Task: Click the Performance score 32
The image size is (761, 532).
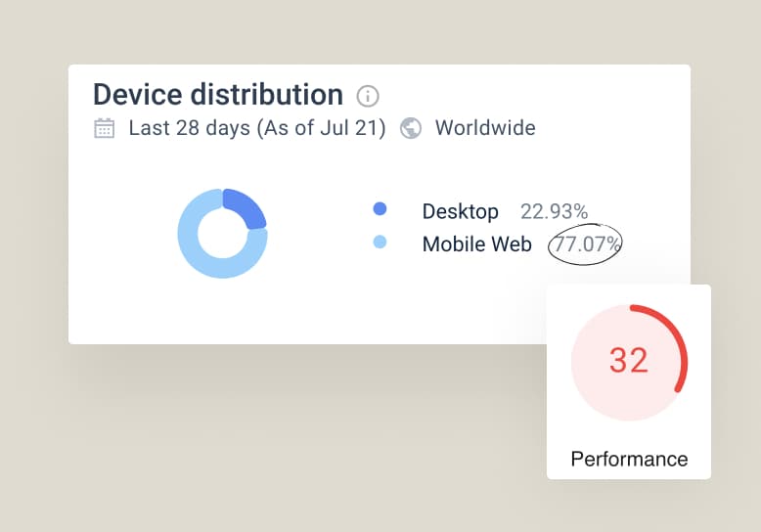Action: click(x=629, y=361)
